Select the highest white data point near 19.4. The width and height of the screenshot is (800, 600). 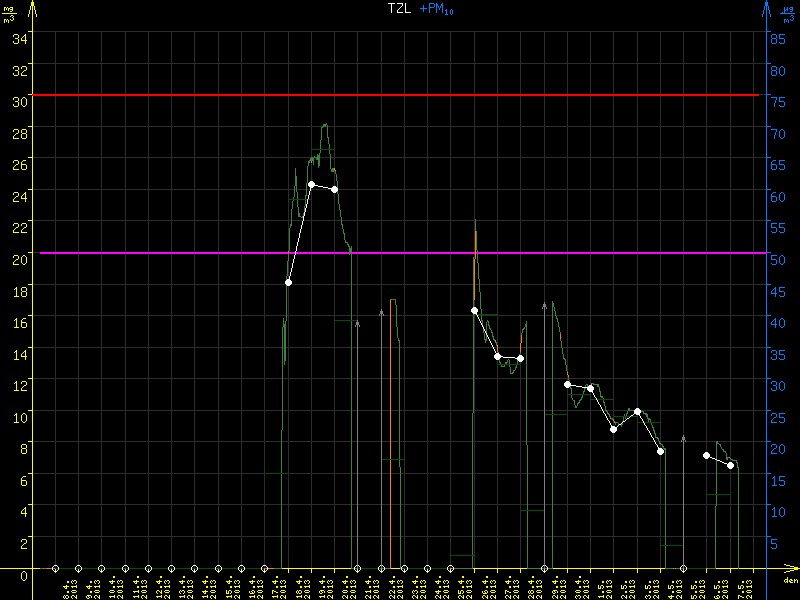(311, 184)
